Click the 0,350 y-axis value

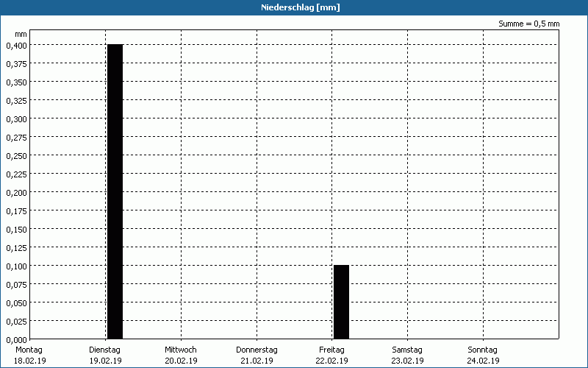tap(16, 82)
